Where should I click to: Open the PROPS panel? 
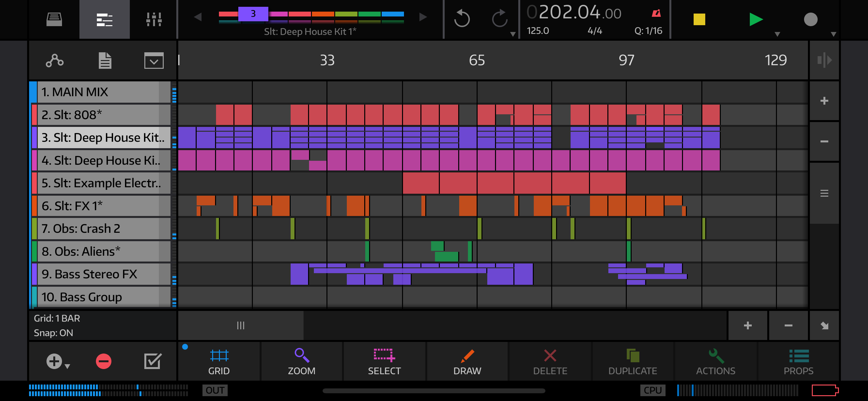click(799, 361)
